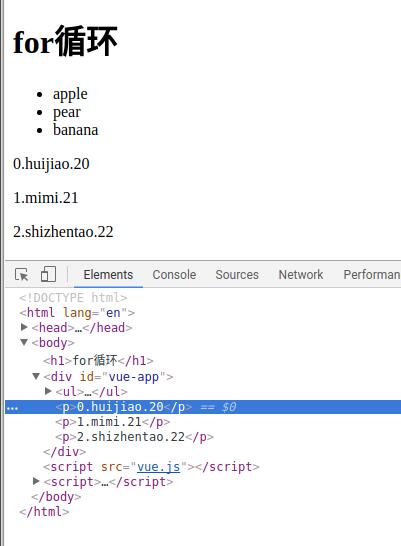Select the h1 for循环 node
This screenshot has width=401, height=546.
click(98, 360)
